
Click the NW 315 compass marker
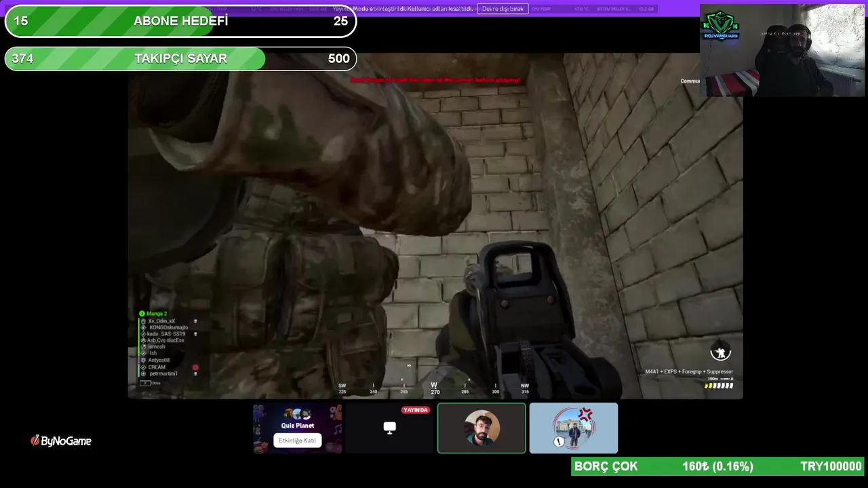(x=525, y=388)
